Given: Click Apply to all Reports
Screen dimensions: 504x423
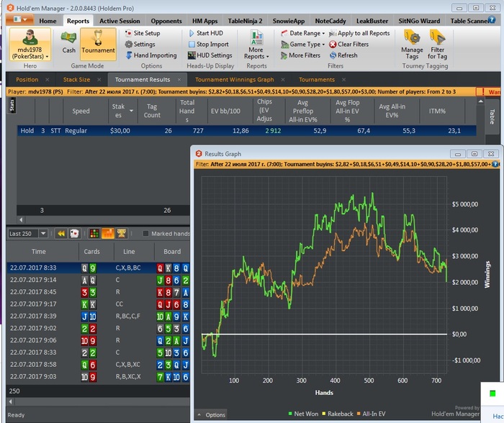Looking at the screenshot, I should 359,33.
